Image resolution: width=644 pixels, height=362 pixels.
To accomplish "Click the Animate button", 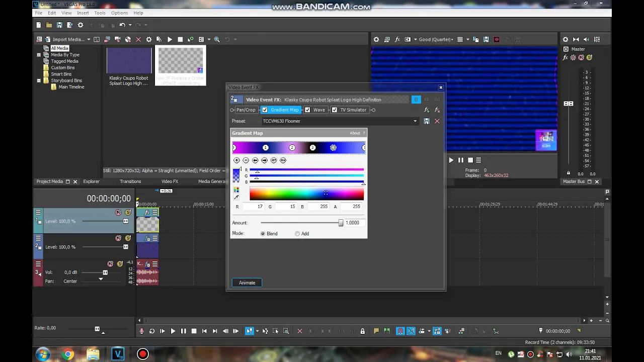I will tap(247, 283).
